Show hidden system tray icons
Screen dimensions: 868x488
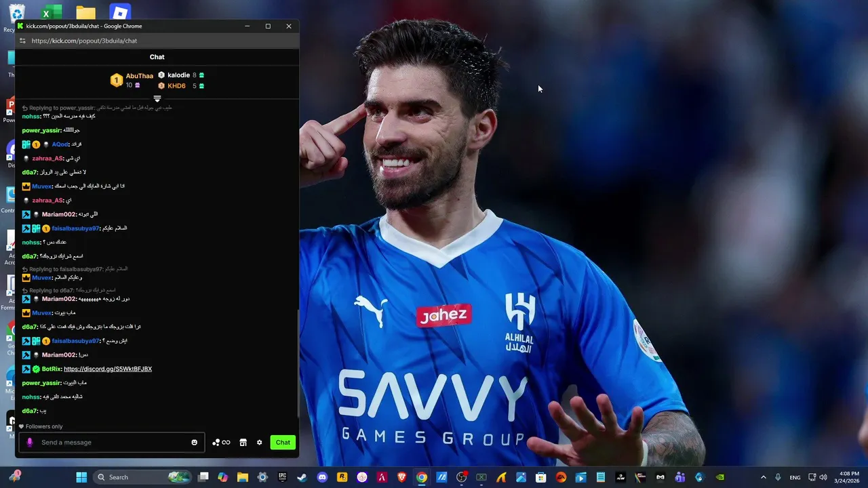[x=763, y=477]
